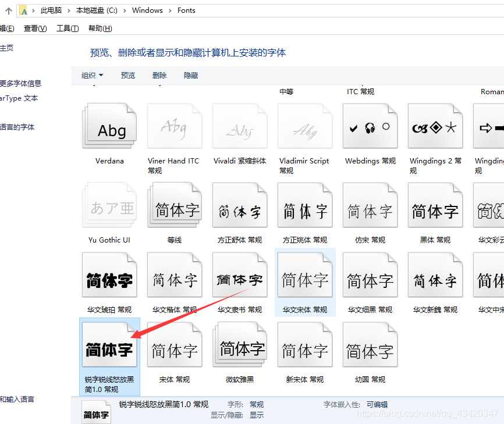Select the 微软雅黑 font tile
This screenshot has height=424, width=504.
click(x=240, y=344)
